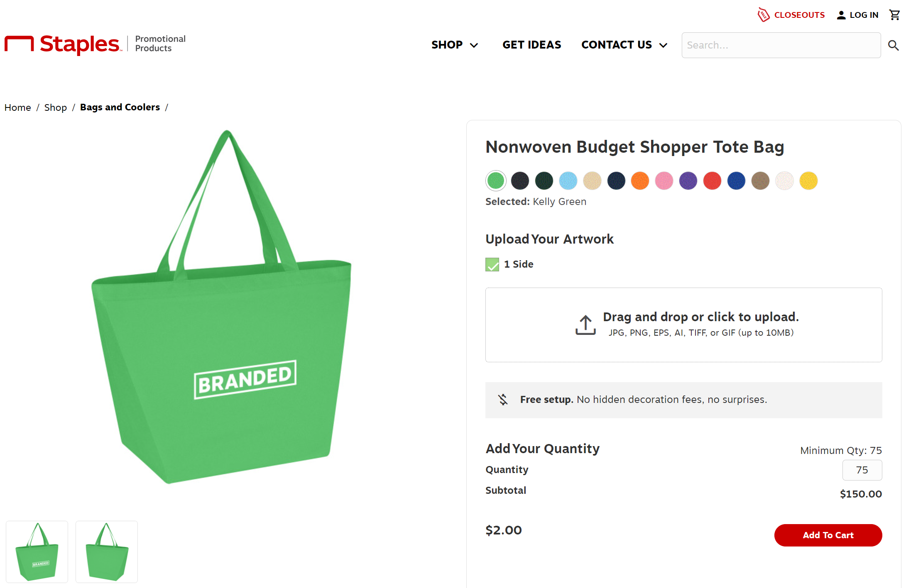Select the Navy Blue color circle
Image resolution: width=906 pixels, height=588 pixels.
click(x=616, y=181)
